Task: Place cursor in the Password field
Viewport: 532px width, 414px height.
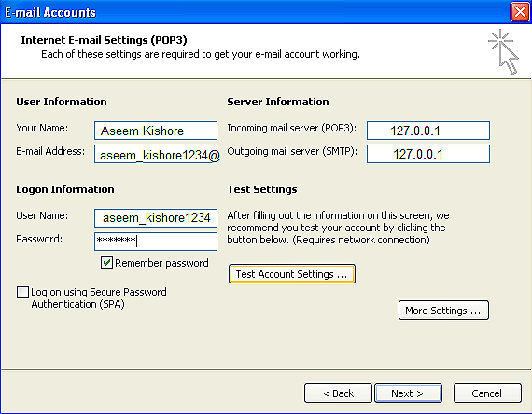Action: [x=156, y=241]
